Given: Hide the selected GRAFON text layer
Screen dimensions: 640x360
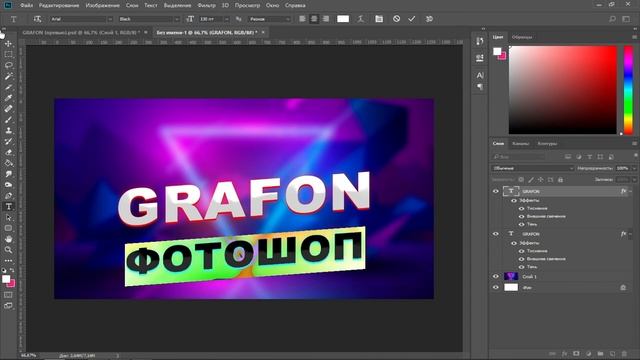Looking at the screenshot, I should tap(496, 191).
